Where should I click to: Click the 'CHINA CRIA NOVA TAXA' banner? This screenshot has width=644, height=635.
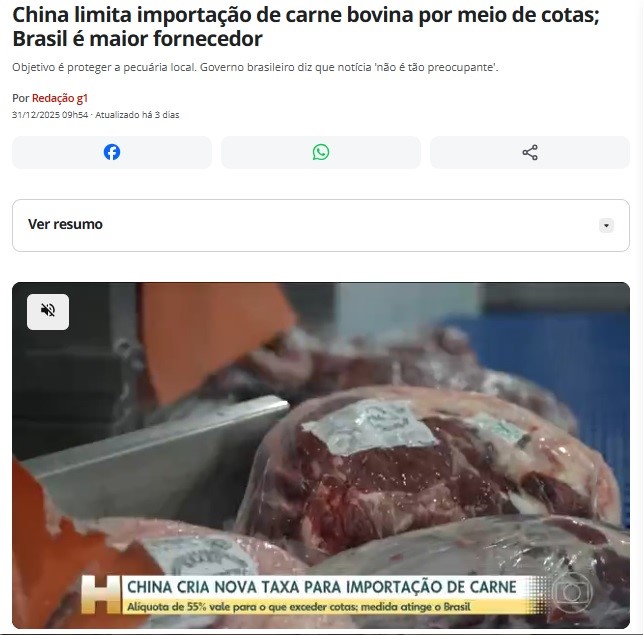[x=322, y=587]
